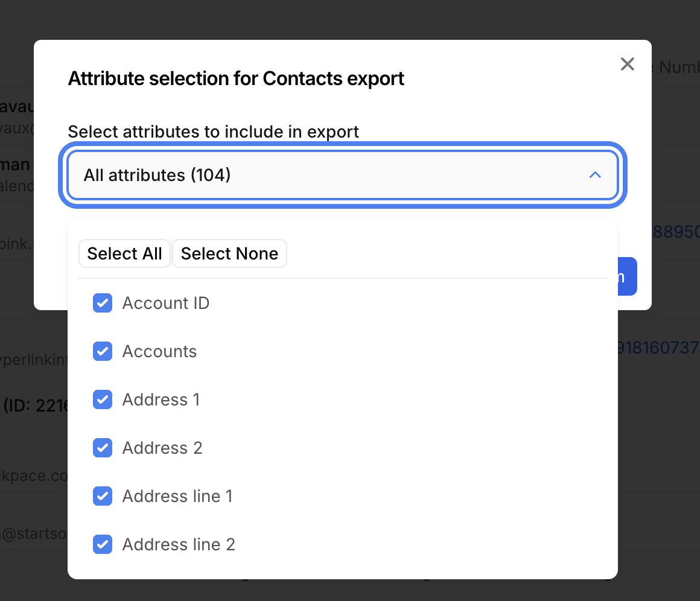Untick the Address 1 checkbox
This screenshot has height=601, width=700.
click(103, 399)
